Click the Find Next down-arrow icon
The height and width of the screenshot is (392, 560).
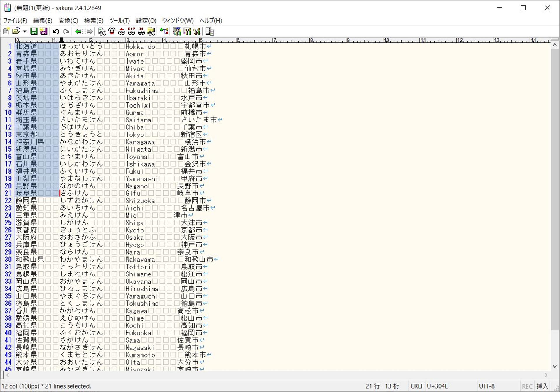112,32
